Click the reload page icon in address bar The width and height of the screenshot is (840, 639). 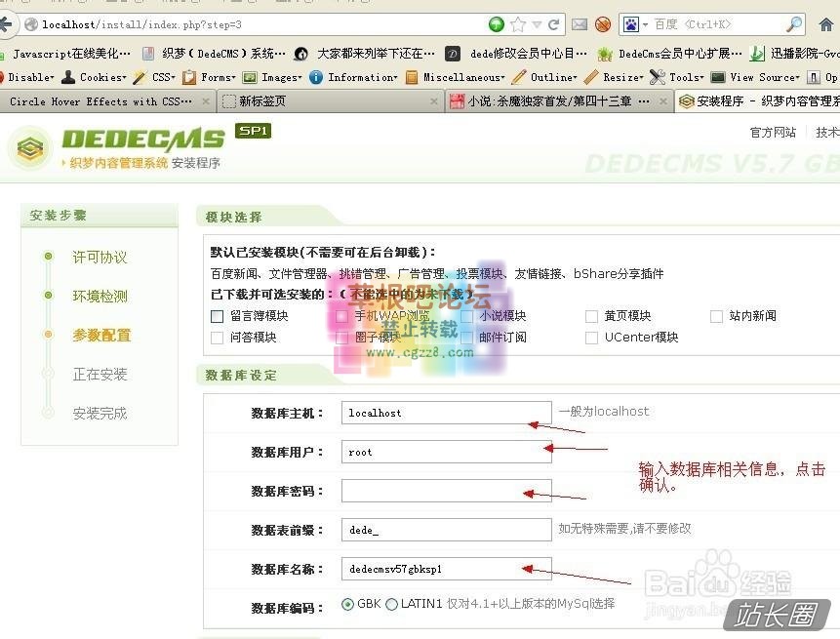click(x=553, y=24)
